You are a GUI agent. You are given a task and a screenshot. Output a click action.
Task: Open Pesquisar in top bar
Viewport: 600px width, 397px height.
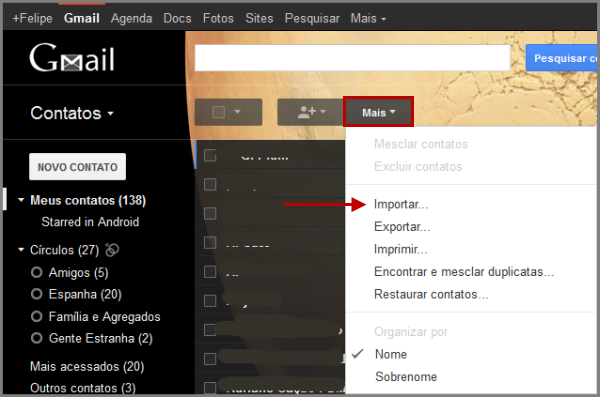coord(312,18)
